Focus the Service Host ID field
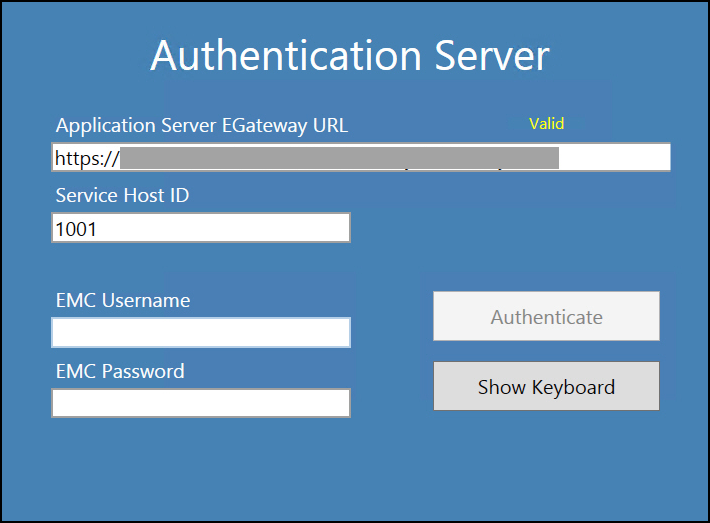710x523 pixels. 201,228
